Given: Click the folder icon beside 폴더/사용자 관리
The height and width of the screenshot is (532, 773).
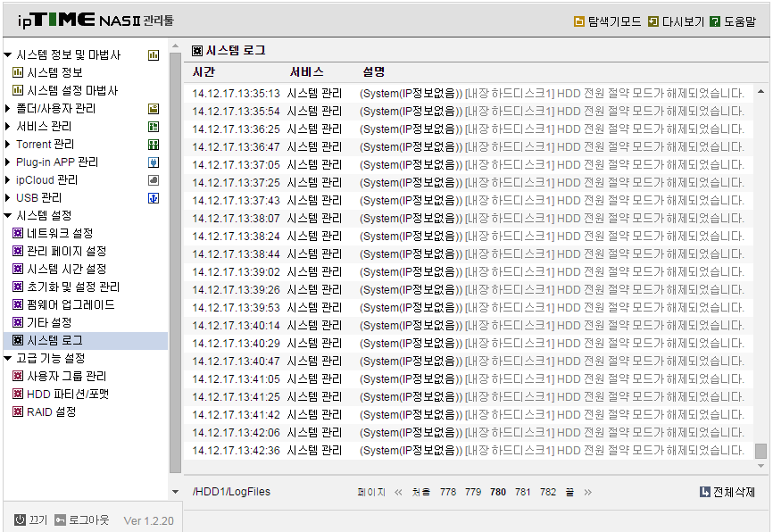Looking at the screenshot, I should pos(154,109).
